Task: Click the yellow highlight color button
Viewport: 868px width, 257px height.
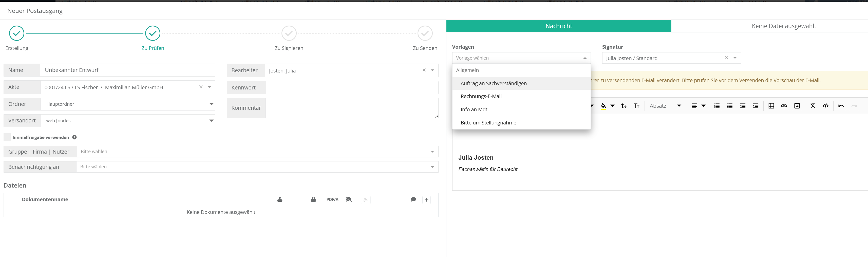Action: click(x=603, y=106)
